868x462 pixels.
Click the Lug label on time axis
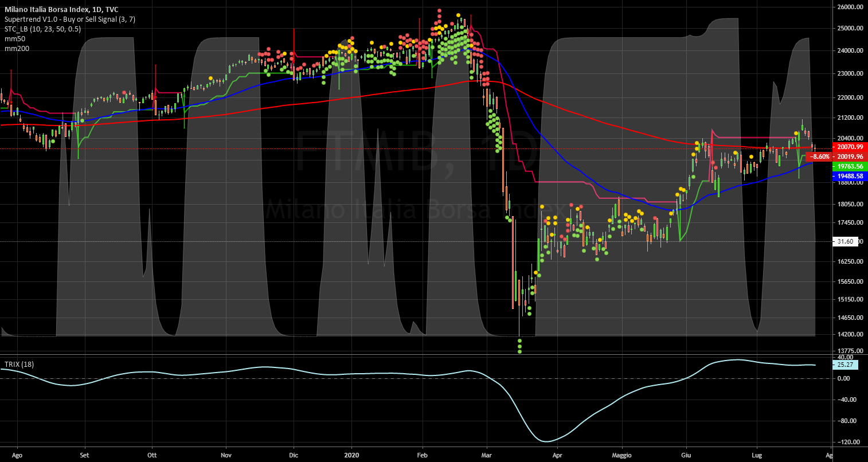pyautogui.click(x=756, y=454)
